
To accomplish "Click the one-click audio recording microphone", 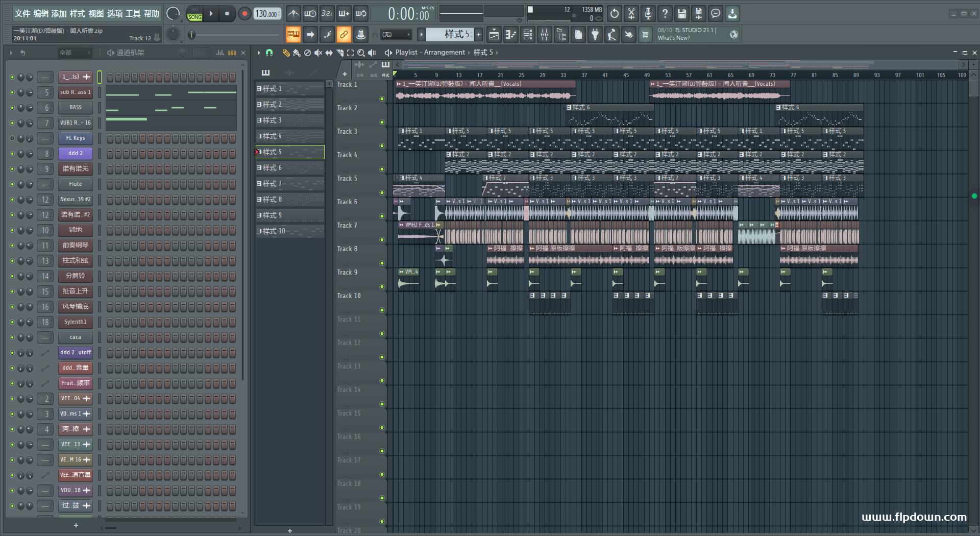I will [648, 14].
